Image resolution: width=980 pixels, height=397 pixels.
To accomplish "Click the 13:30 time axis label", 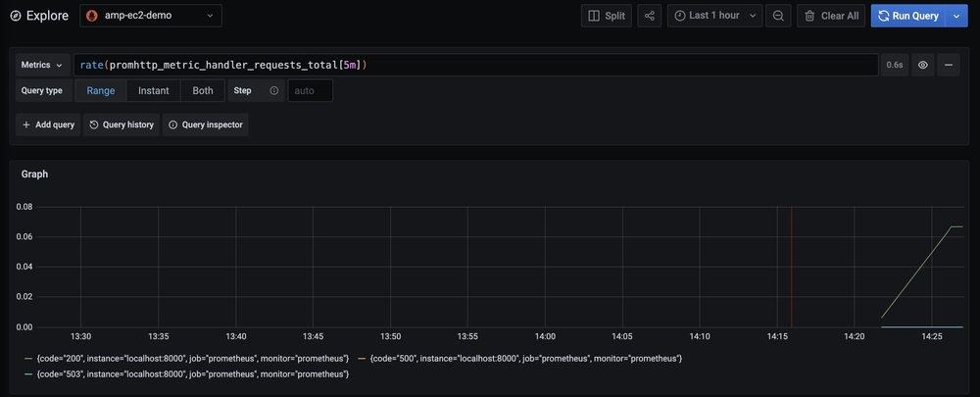I will click(x=80, y=336).
